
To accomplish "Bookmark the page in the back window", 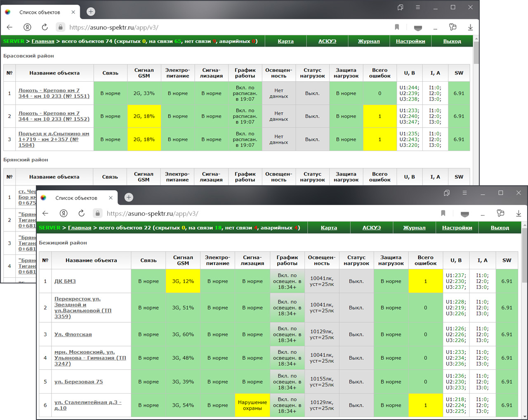I will pyautogui.click(x=397, y=27).
